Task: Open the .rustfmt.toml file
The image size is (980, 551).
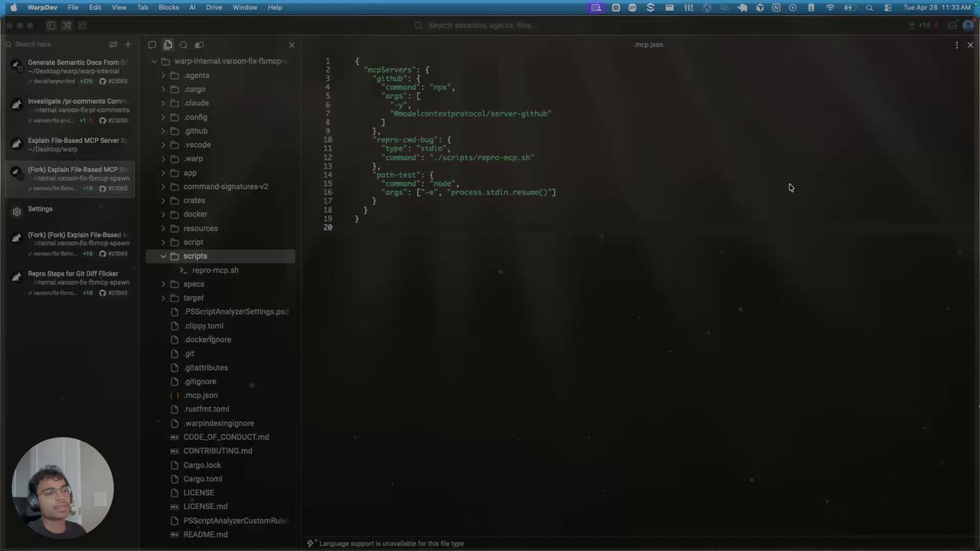Action: tap(220, 409)
